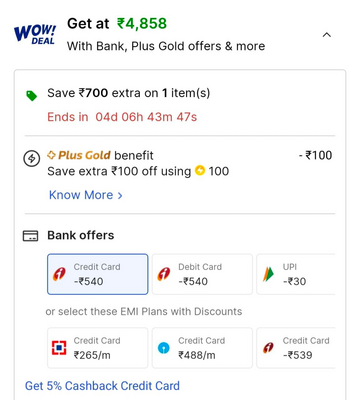This screenshot has width=360, height=400.
Task: Select UPI -₹30 offer
Action: pos(296,274)
